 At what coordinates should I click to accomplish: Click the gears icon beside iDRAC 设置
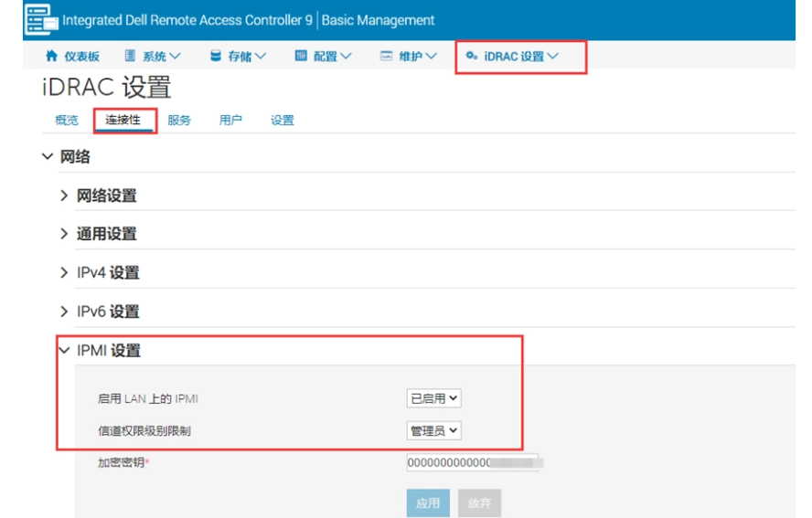pyautogui.click(x=471, y=56)
